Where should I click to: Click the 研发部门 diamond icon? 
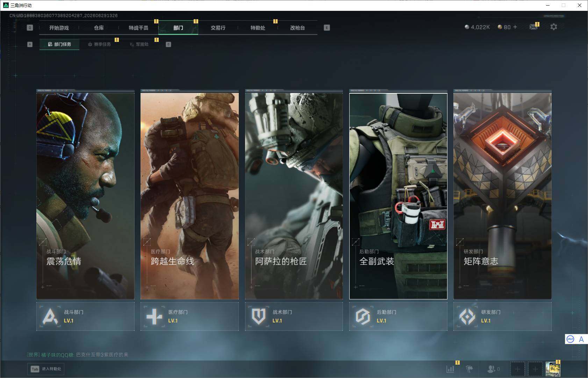[467, 317]
